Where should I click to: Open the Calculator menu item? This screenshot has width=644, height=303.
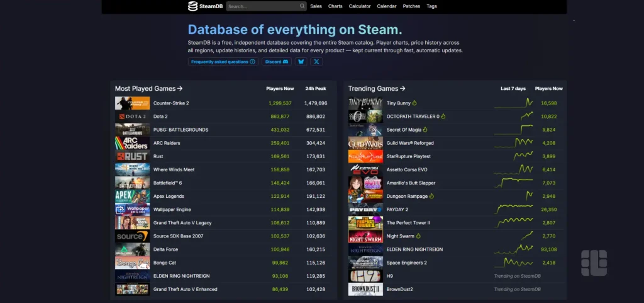coord(360,6)
